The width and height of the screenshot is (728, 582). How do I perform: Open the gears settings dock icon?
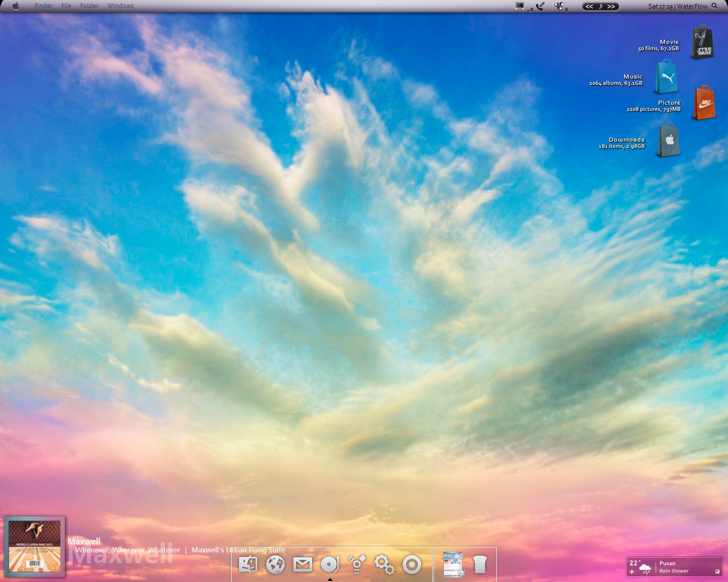384,564
